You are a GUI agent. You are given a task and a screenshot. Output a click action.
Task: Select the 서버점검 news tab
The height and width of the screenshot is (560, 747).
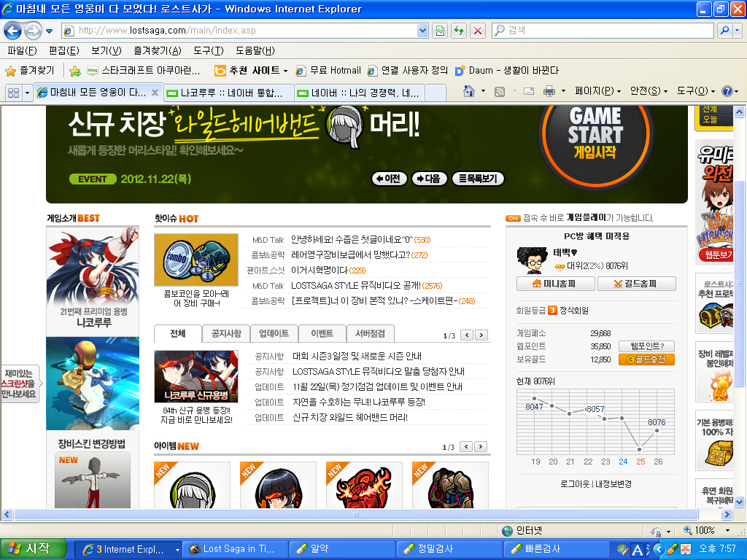point(370,333)
